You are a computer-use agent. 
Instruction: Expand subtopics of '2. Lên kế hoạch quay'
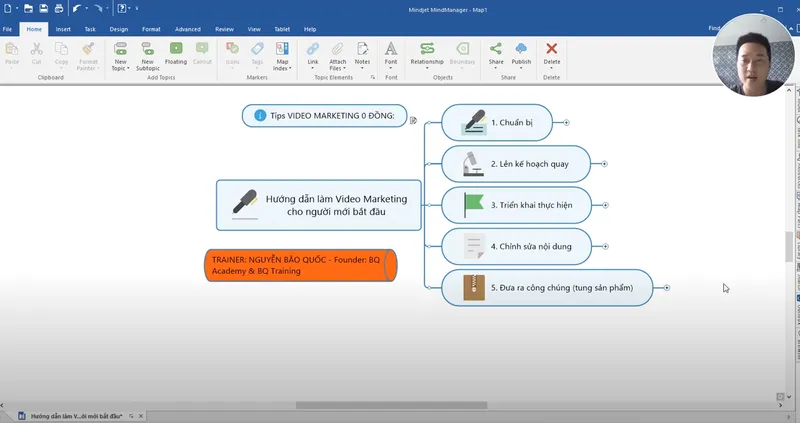[604, 164]
